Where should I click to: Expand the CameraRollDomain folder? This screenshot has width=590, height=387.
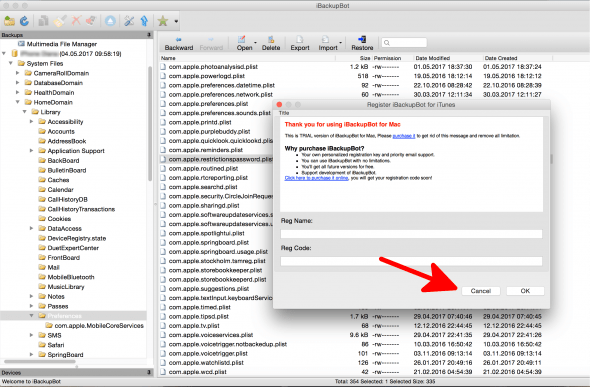coord(18,73)
